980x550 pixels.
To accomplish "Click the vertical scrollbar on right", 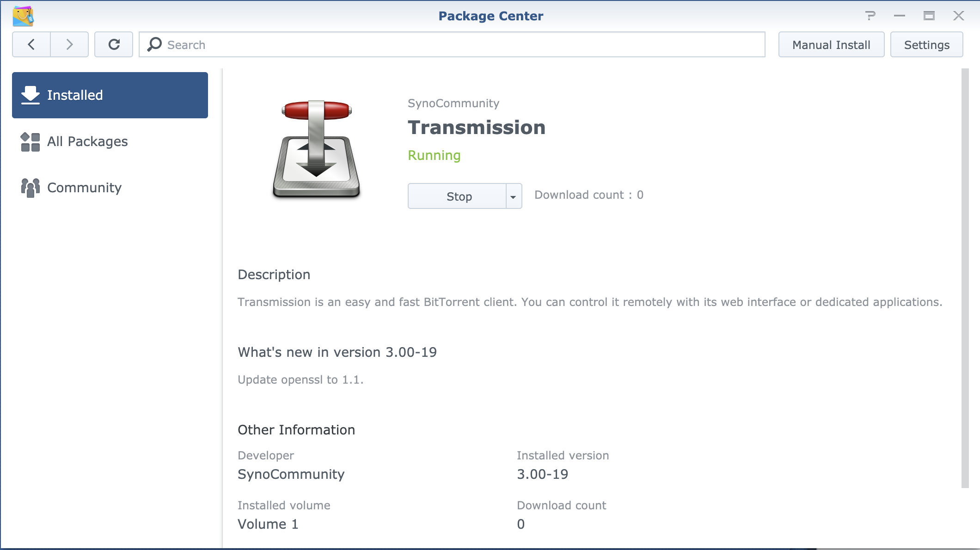I will click(965, 277).
